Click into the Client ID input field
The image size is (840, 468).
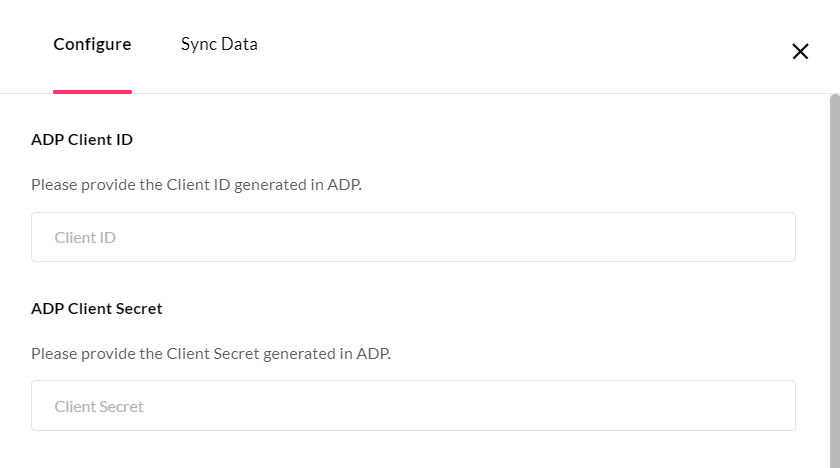coord(413,237)
